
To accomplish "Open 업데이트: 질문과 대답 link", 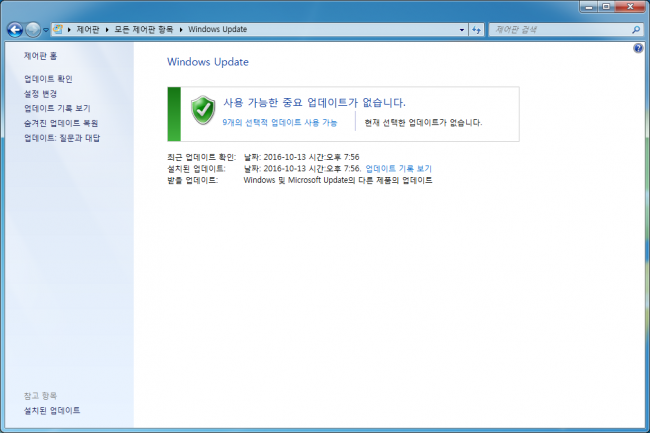I will (62, 138).
